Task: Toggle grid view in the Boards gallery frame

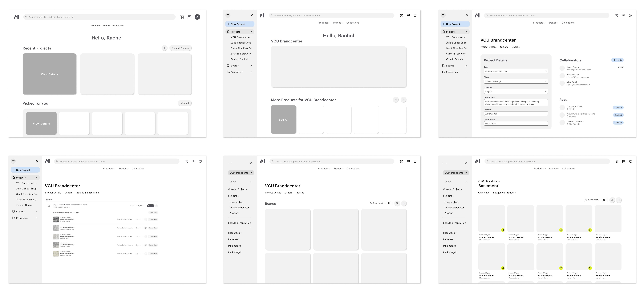Action: pos(389,203)
